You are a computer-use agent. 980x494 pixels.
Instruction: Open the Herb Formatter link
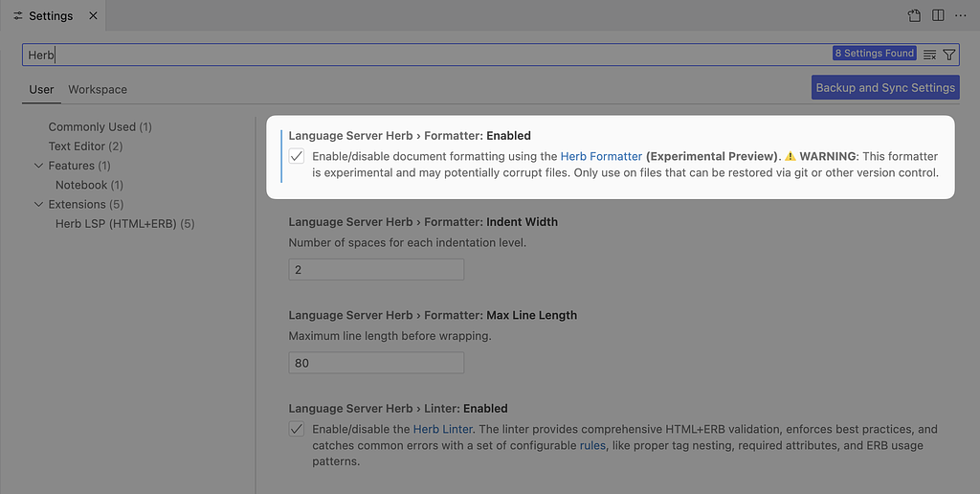pos(601,156)
